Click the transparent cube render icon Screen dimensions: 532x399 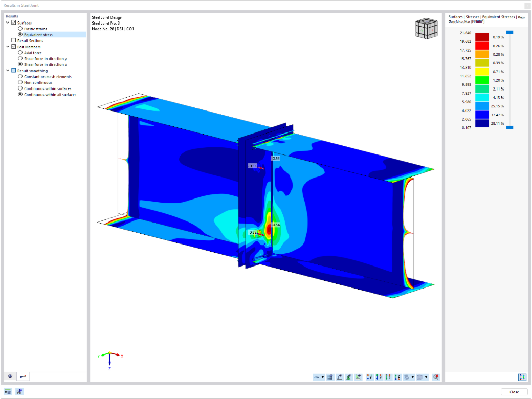coord(420,377)
